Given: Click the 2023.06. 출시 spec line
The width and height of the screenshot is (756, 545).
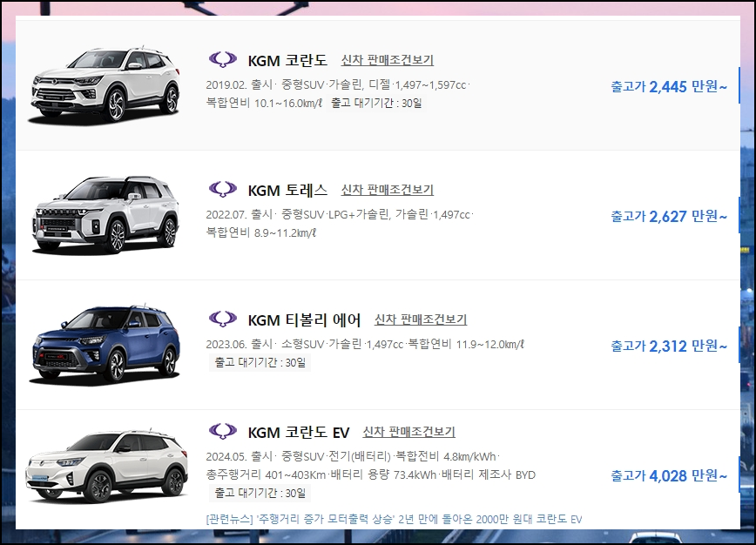Looking at the screenshot, I should pos(365,344).
